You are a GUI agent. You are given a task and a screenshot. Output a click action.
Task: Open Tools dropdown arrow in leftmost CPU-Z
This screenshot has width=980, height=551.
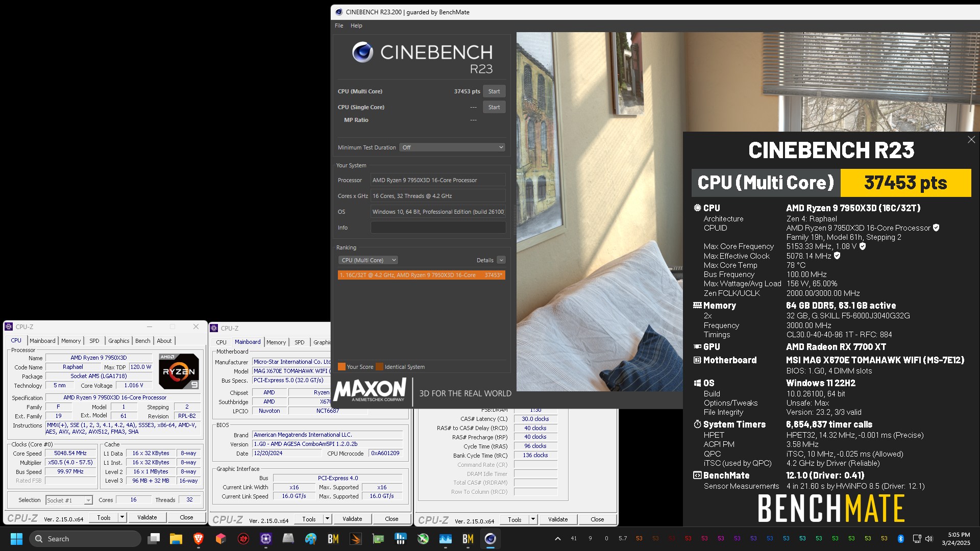pyautogui.click(x=122, y=517)
